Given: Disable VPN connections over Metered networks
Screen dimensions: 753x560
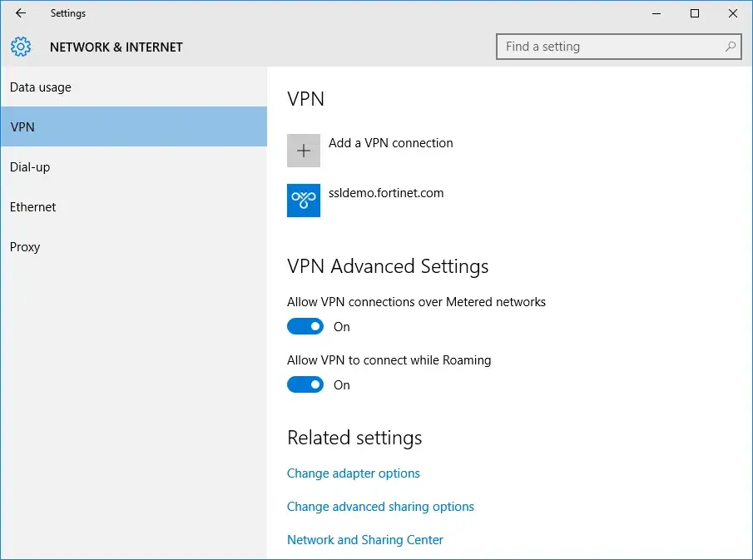Looking at the screenshot, I should tap(305, 326).
